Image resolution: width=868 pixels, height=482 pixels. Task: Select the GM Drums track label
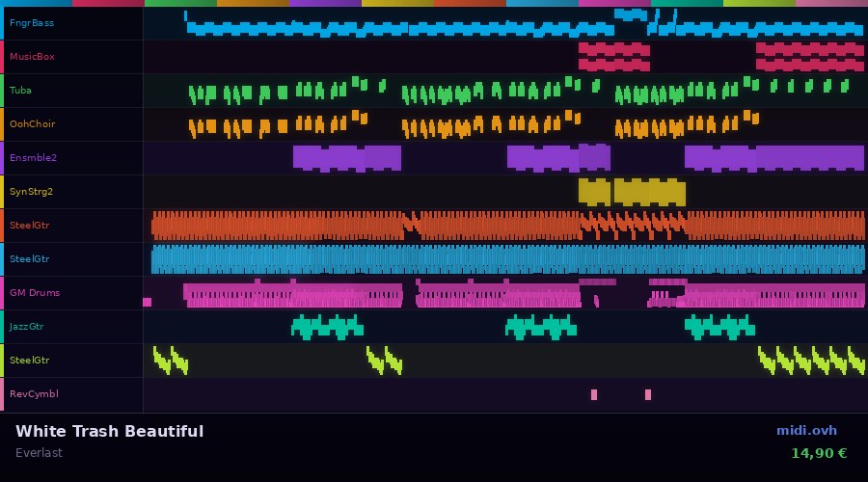point(35,293)
